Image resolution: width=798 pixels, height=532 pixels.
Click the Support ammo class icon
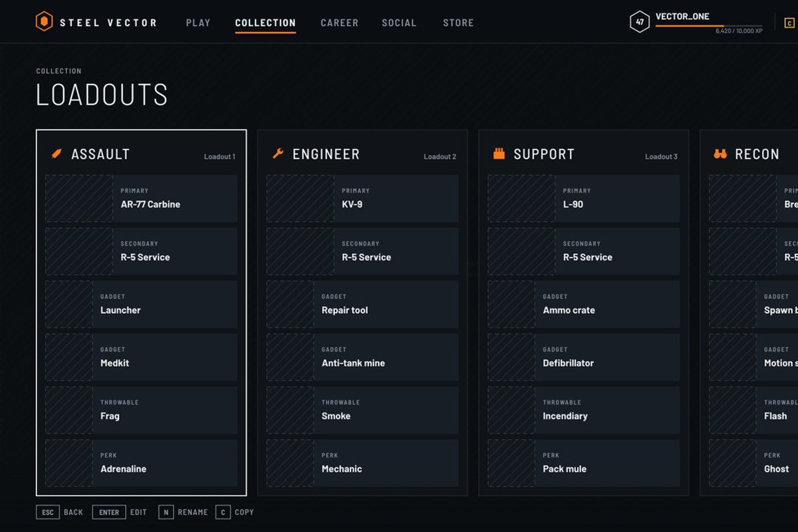[499, 154]
